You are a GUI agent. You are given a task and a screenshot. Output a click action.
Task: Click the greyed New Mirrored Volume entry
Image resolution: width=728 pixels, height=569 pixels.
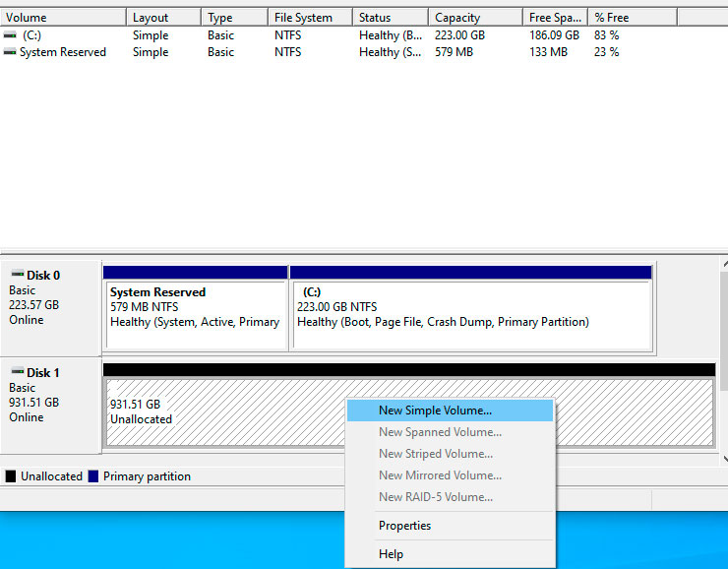(x=450, y=475)
